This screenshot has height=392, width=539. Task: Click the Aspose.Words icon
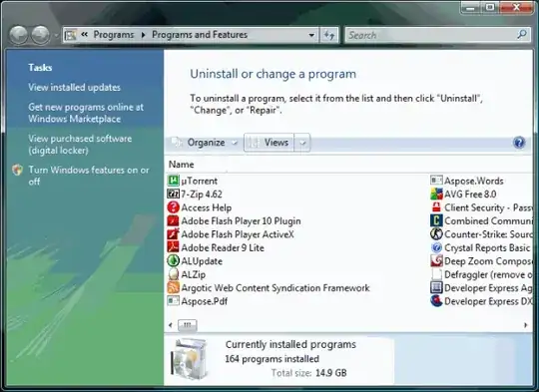436,181
